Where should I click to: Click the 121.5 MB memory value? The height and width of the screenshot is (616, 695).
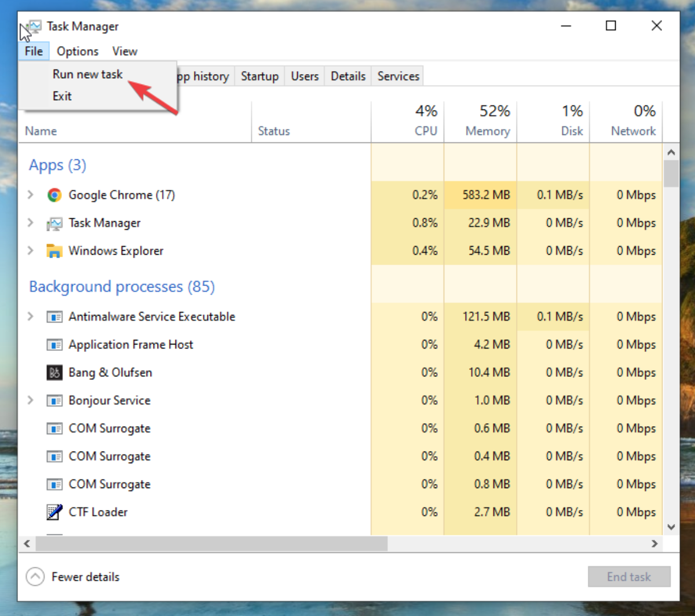click(x=487, y=317)
